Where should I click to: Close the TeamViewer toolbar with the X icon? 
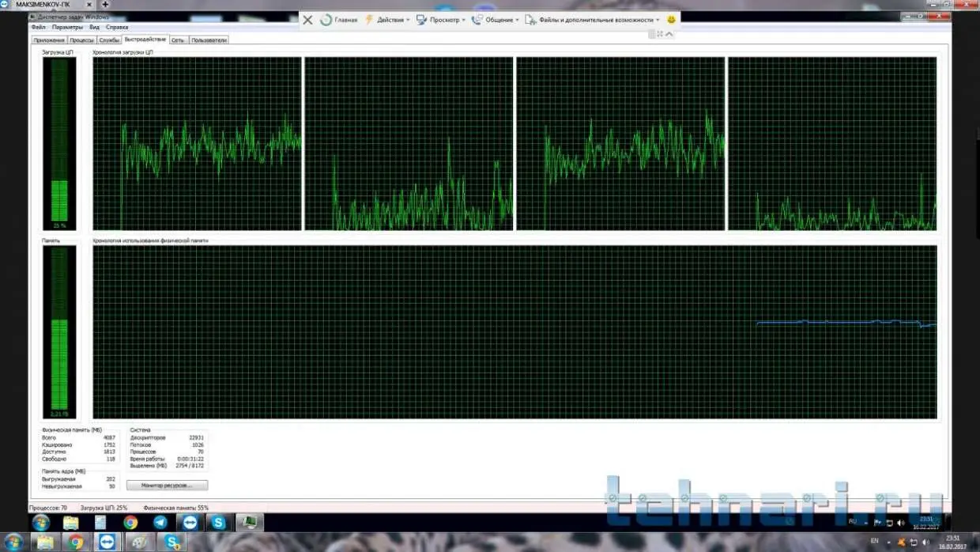click(308, 20)
